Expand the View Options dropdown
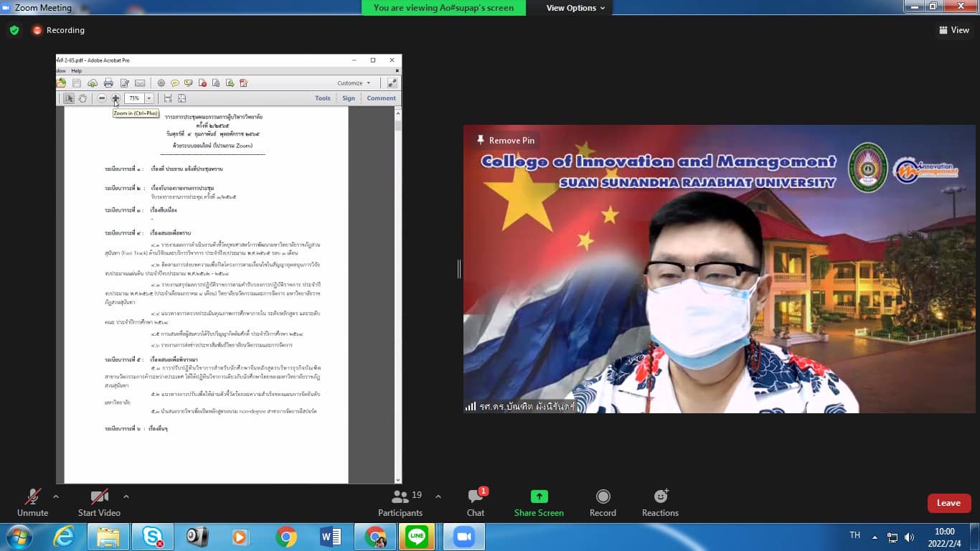The width and height of the screenshot is (980, 551). pyautogui.click(x=575, y=8)
